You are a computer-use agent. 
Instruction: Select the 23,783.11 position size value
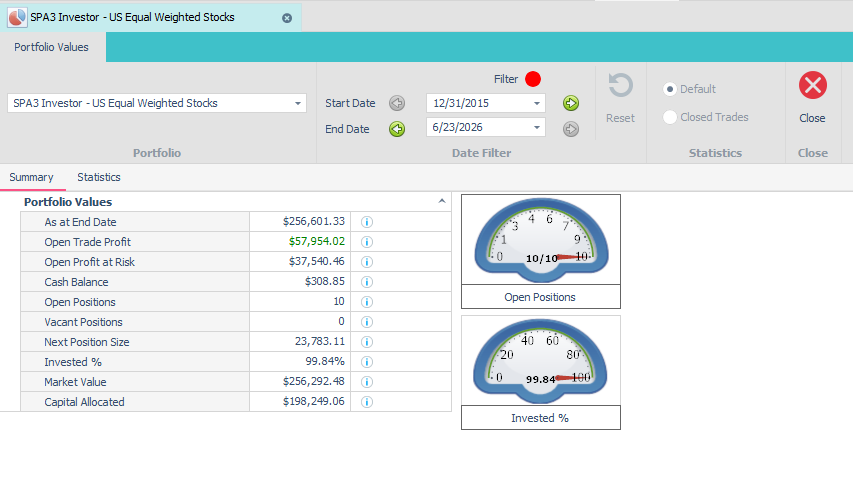[300, 342]
